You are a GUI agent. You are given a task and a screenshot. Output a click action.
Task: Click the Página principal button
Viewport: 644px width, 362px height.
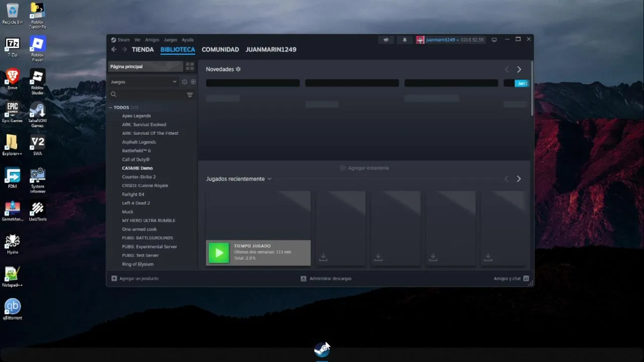(x=145, y=66)
